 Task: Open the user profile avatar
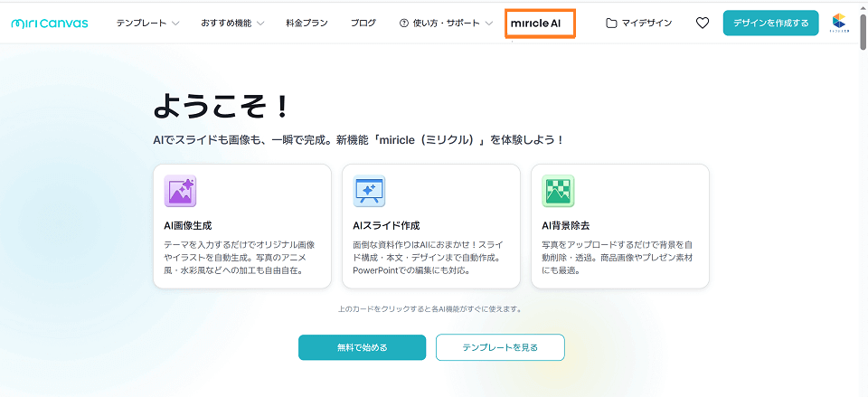pyautogui.click(x=839, y=23)
